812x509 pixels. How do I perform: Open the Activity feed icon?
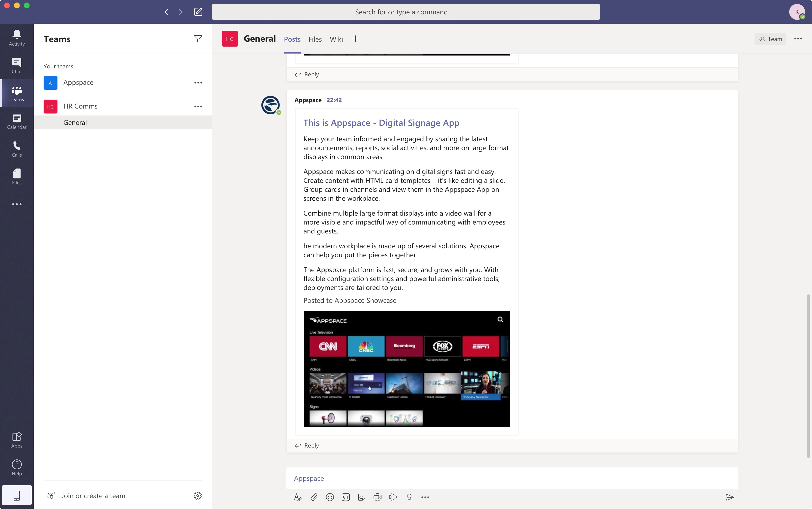click(17, 38)
